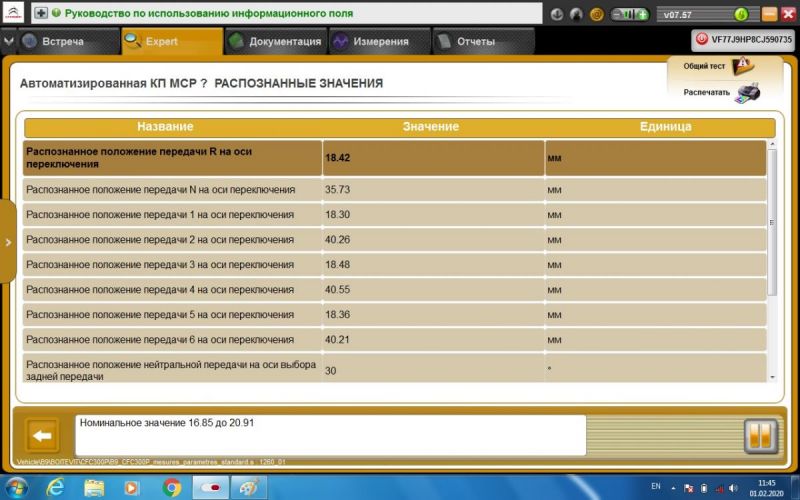The width and height of the screenshot is (800, 500).
Task: Open Общий тест global test
Action: click(742, 66)
